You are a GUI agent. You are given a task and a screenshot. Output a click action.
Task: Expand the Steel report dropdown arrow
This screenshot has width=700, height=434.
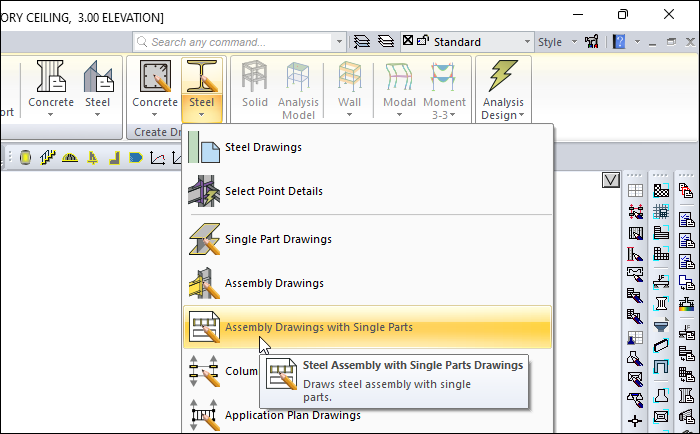[97, 115]
